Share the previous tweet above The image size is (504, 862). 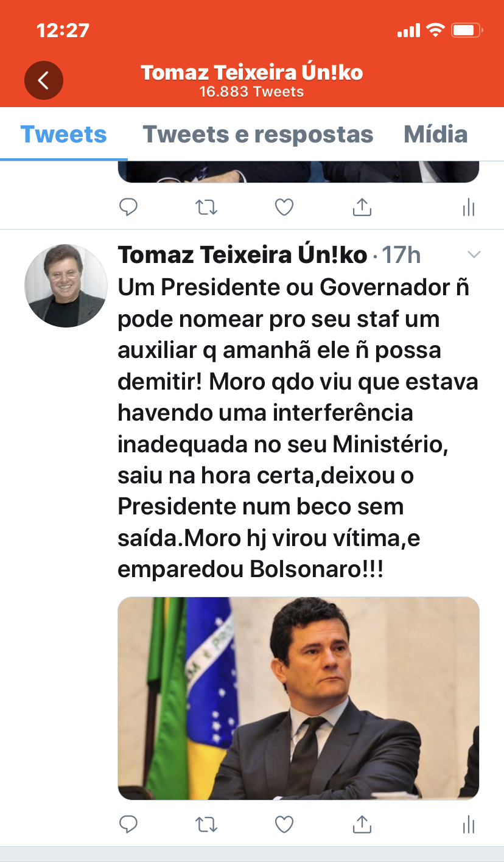[362, 208]
